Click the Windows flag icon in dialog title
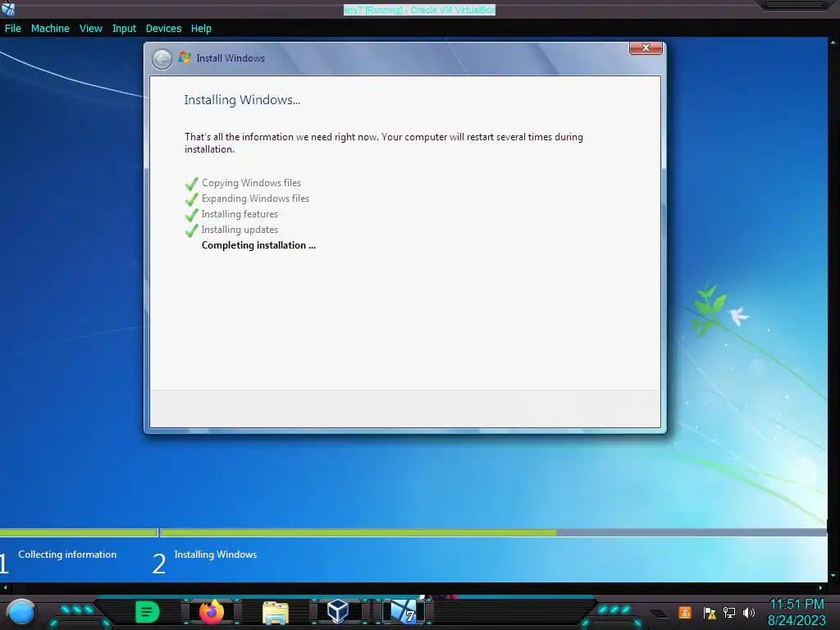 [x=185, y=57]
